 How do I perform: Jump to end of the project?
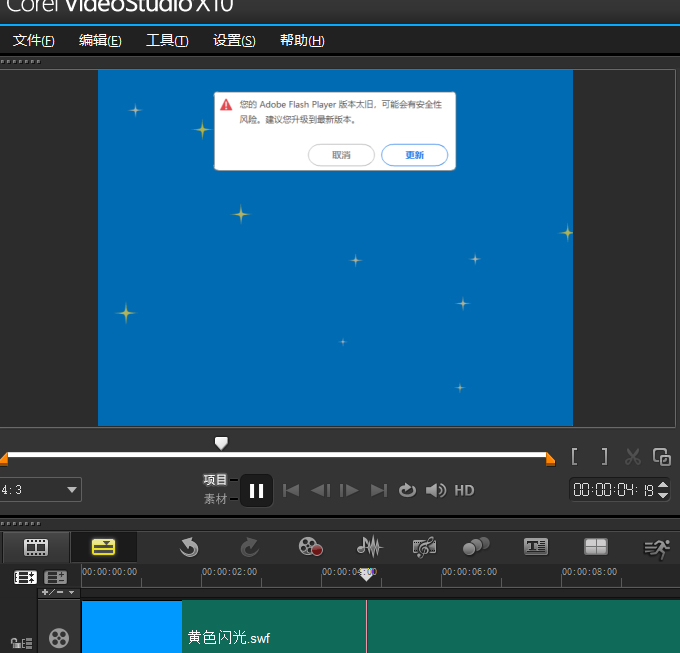click(379, 490)
